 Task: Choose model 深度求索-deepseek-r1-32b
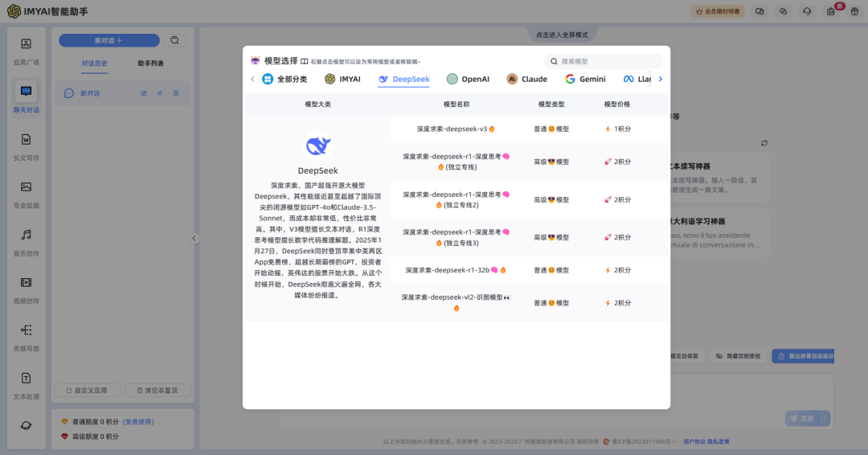[456, 270]
